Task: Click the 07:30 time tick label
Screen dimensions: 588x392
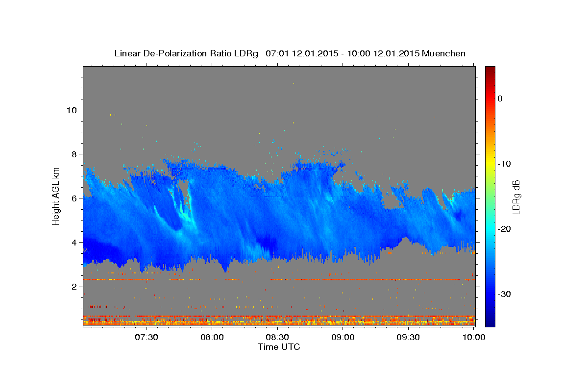Action: pyautogui.click(x=147, y=337)
